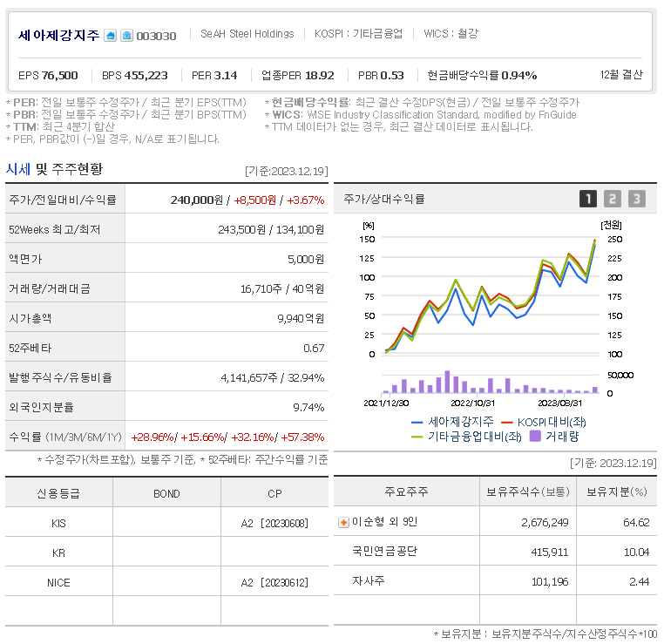
Task: Click the NICE rating row label
Action: [58, 583]
